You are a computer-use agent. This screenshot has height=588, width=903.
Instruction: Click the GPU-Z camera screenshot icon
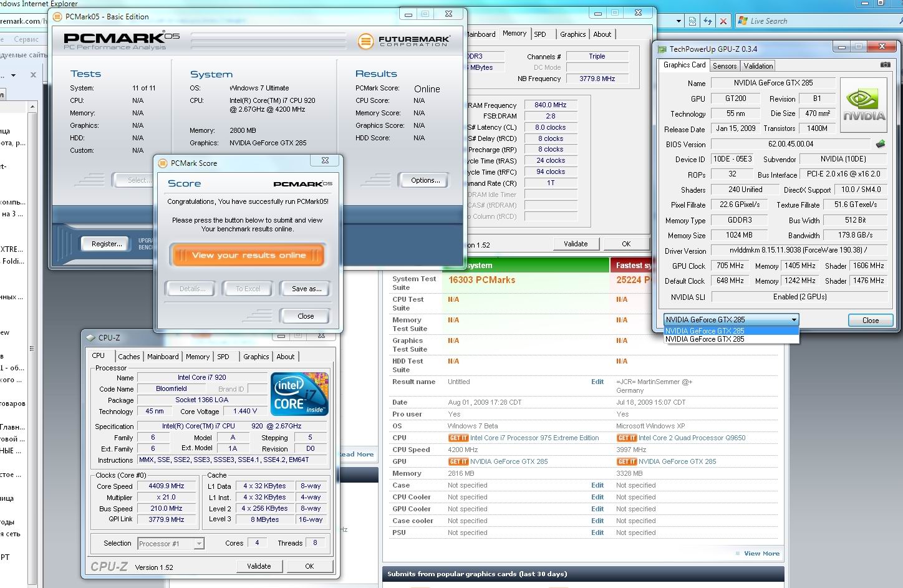(885, 65)
